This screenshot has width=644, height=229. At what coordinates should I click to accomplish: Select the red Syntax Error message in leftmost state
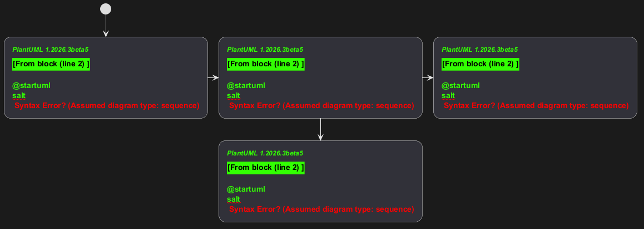tap(107, 106)
